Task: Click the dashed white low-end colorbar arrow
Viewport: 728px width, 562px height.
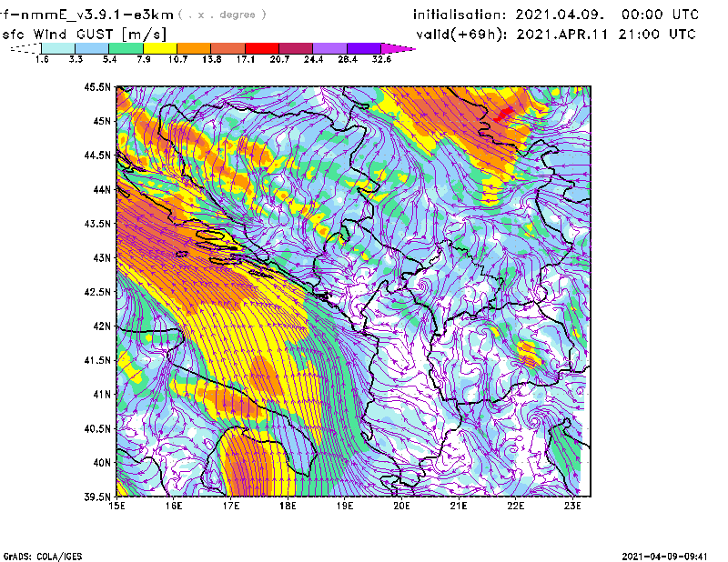Action: (x=25, y=48)
